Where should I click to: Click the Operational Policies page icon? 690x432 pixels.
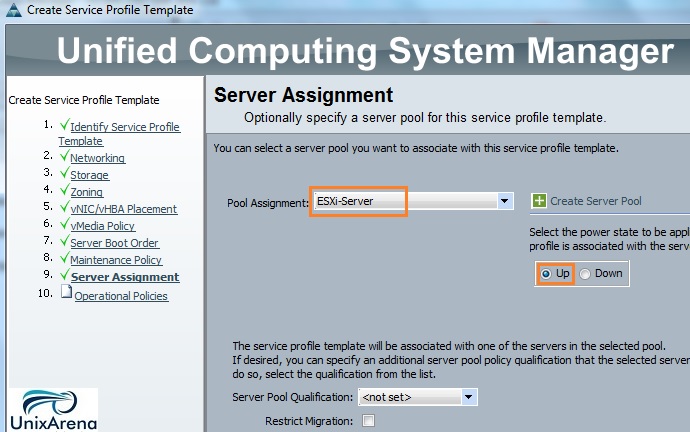[x=66, y=291]
